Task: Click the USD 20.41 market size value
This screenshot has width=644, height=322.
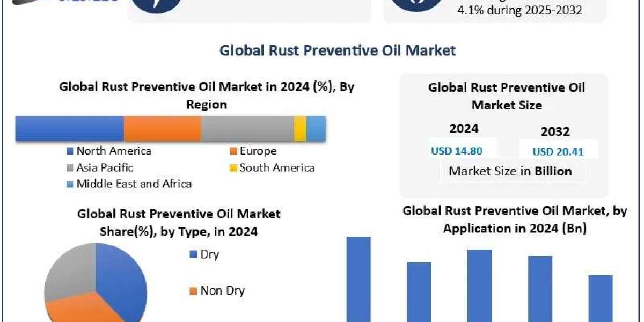Action: point(558,152)
